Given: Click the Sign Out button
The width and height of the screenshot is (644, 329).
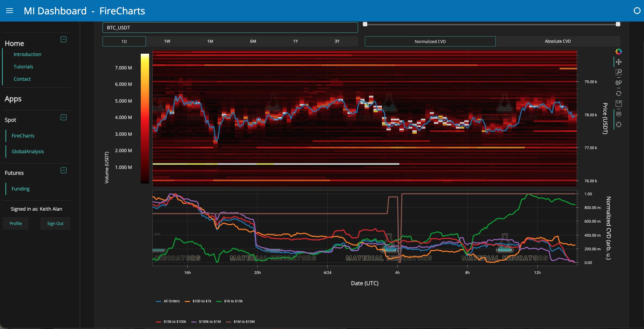Looking at the screenshot, I should pos(55,224).
